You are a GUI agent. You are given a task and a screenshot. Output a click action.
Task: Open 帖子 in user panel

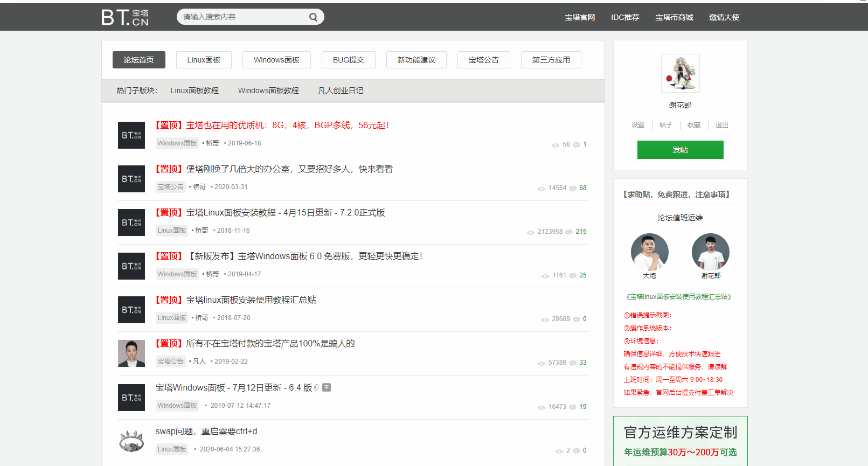[666, 125]
